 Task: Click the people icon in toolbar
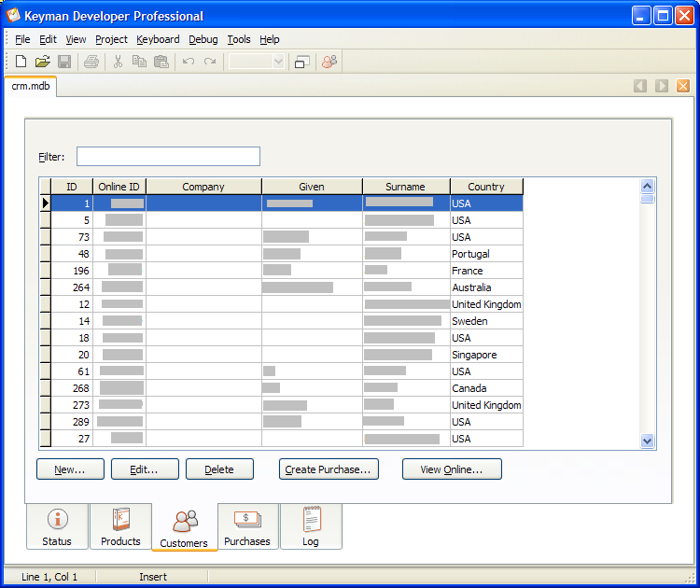pos(329,62)
